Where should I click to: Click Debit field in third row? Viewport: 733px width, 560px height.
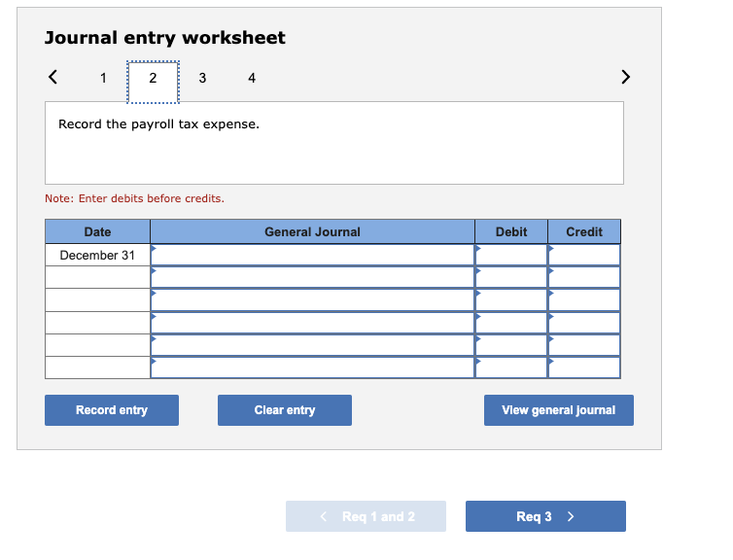tap(511, 299)
